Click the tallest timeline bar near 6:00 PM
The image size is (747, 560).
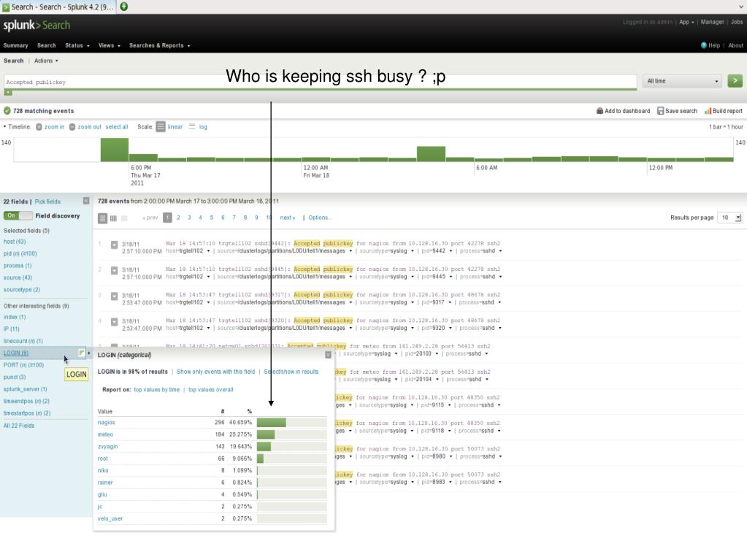pos(115,150)
